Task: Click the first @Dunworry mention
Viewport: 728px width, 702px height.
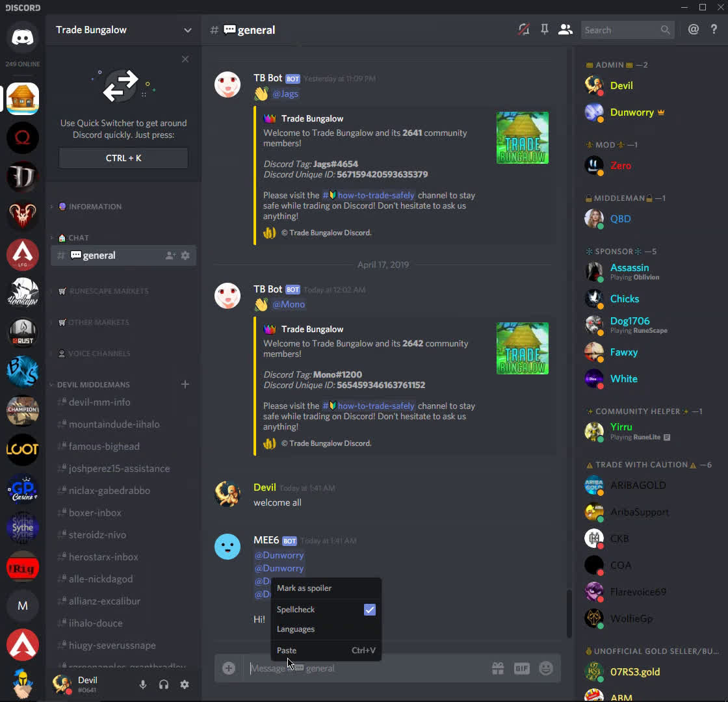Action: click(x=279, y=555)
